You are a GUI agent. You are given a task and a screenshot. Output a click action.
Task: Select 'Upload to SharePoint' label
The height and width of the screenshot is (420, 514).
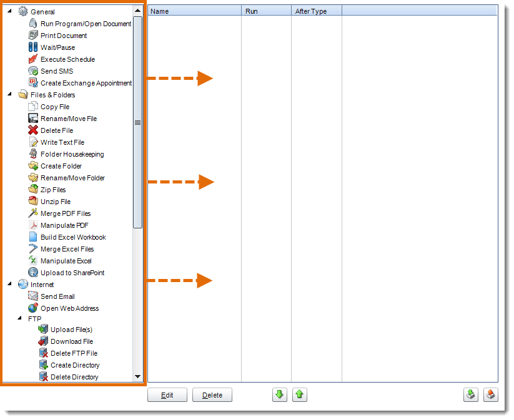(72, 273)
